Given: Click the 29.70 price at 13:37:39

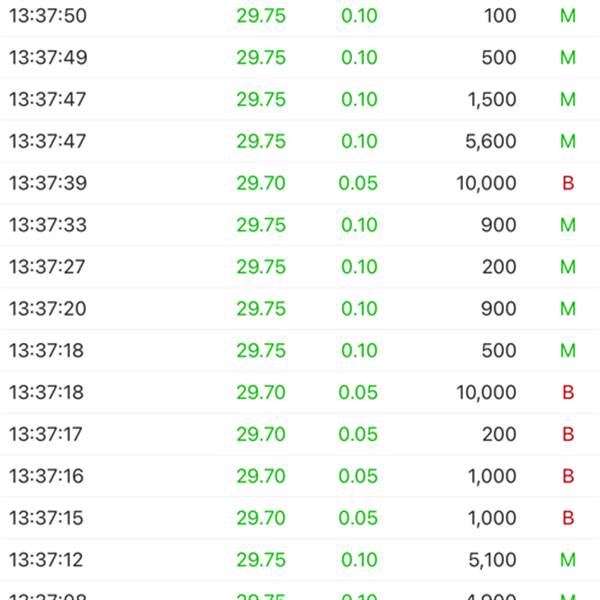Looking at the screenshot, I should 261,183.
